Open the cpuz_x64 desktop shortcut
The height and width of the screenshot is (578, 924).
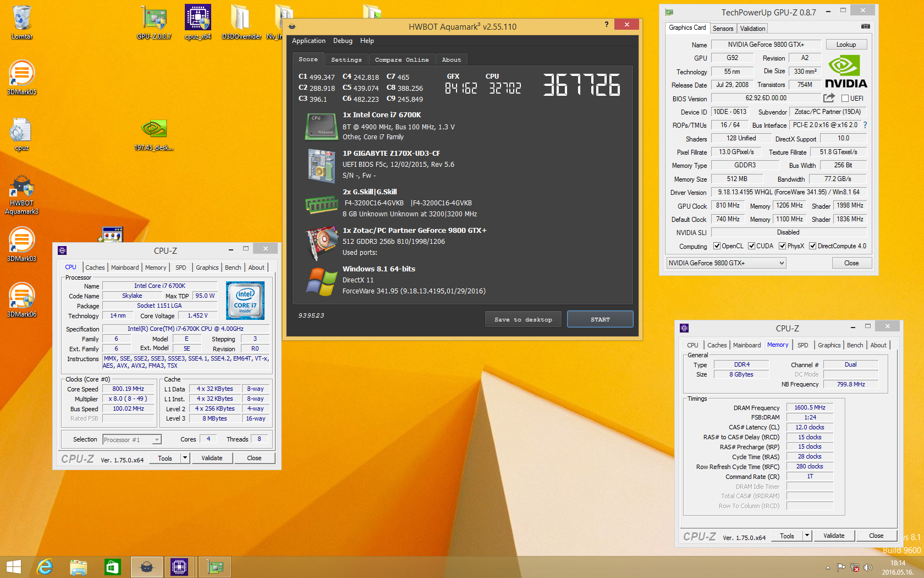pyautogui.click(x=198, y=22)
